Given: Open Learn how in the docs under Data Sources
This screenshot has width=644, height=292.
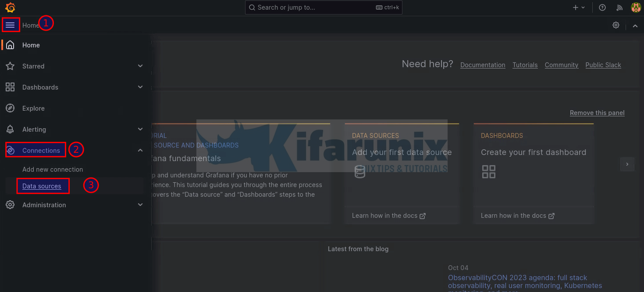Looking at the screenshot, I should click(388, 216).
